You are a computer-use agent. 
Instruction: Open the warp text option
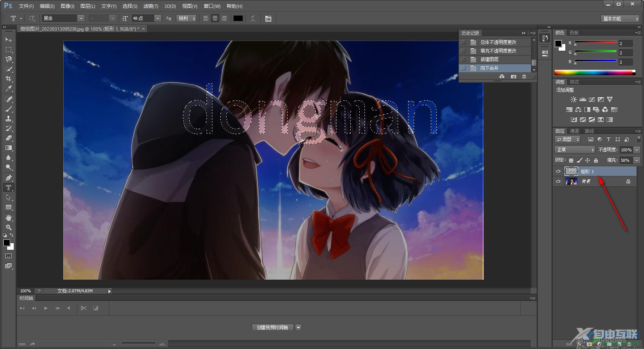[x=253, y=18]
